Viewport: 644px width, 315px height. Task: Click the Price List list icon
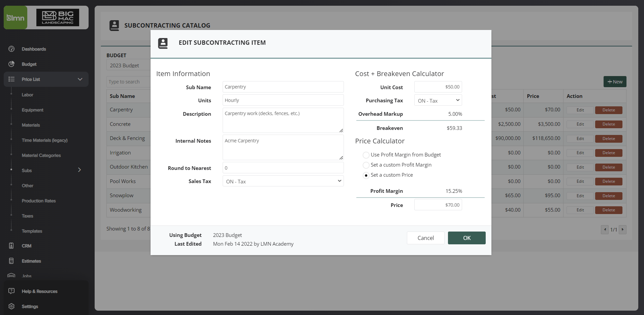(11, 79)
